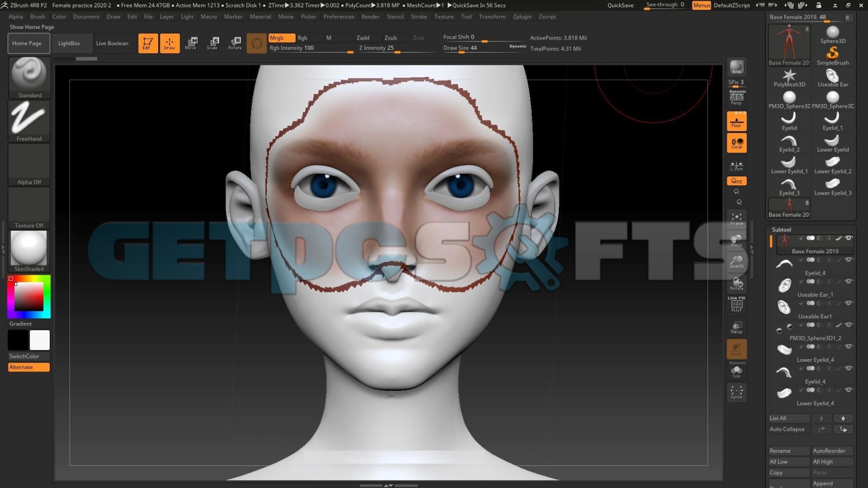Viewport: 868px width, 488px height.
Task: Open the Material menu
Action: click(260, 16)
